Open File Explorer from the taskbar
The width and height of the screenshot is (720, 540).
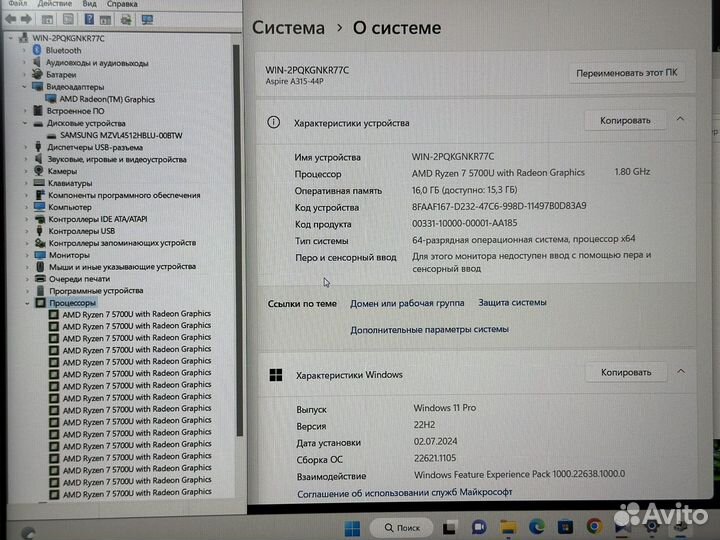pos(508,528)
